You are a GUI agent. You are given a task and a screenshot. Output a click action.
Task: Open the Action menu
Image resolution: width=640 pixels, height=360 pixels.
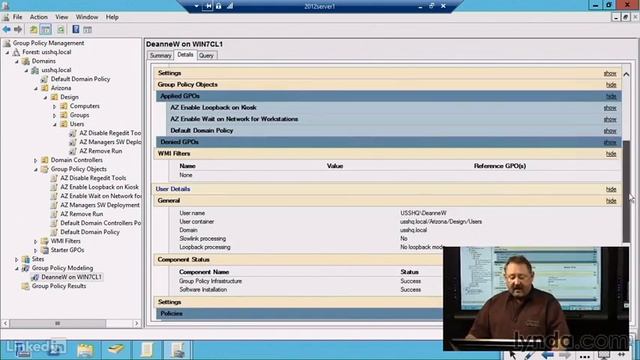[39, 17]
